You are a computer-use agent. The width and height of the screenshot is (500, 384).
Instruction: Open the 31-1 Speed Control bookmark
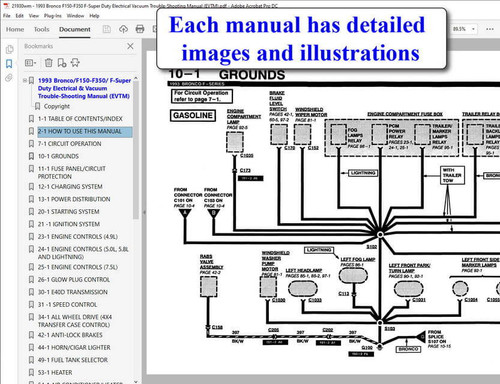coord(67,305)
